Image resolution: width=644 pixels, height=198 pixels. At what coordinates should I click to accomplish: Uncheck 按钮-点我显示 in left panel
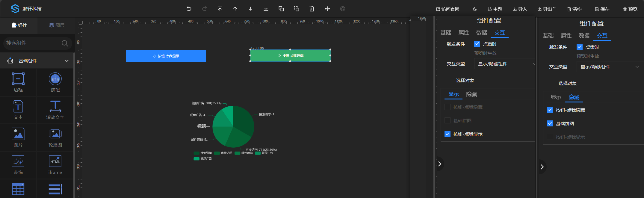click(448, 134)
